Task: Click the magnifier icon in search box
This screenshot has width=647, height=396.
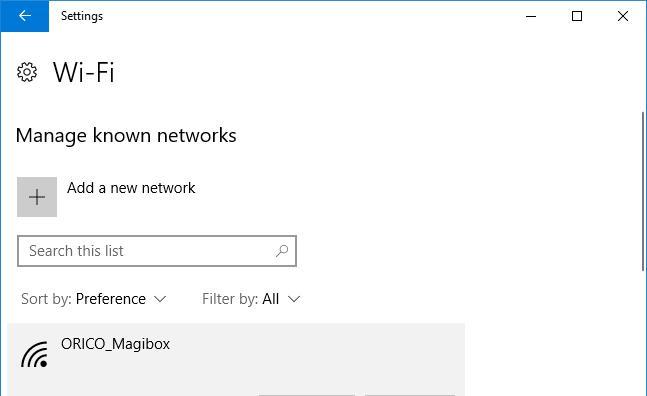Action: [282, 250]
